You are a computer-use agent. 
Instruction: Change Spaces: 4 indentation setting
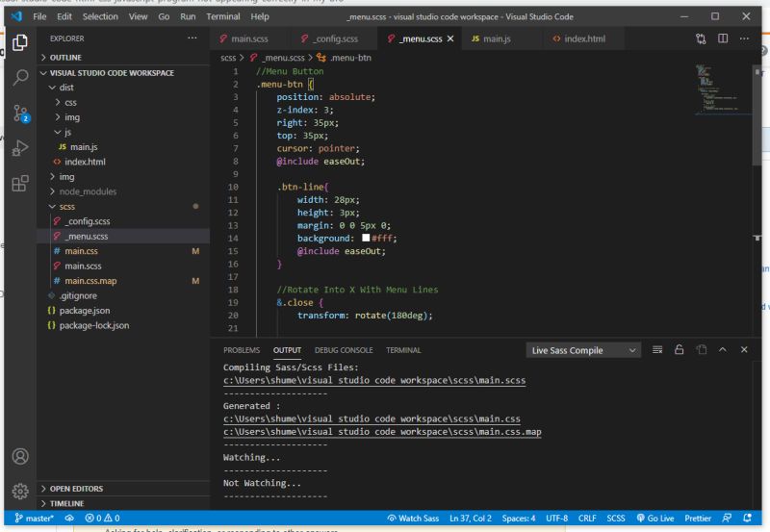pyautogui.click(x=518, y=519)
